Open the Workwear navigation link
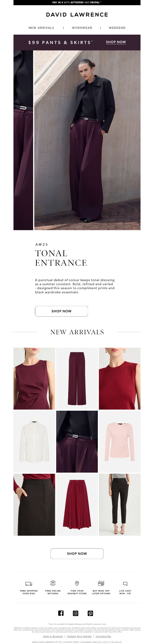Screen dimensions: 154x644 [82, 28]
